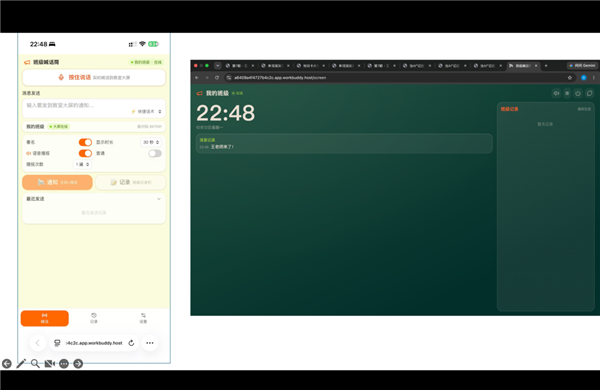The width and height of the screenshot is (600, 390).
Task: Click the green online status badge in phone header
Action: click(147, 62)
